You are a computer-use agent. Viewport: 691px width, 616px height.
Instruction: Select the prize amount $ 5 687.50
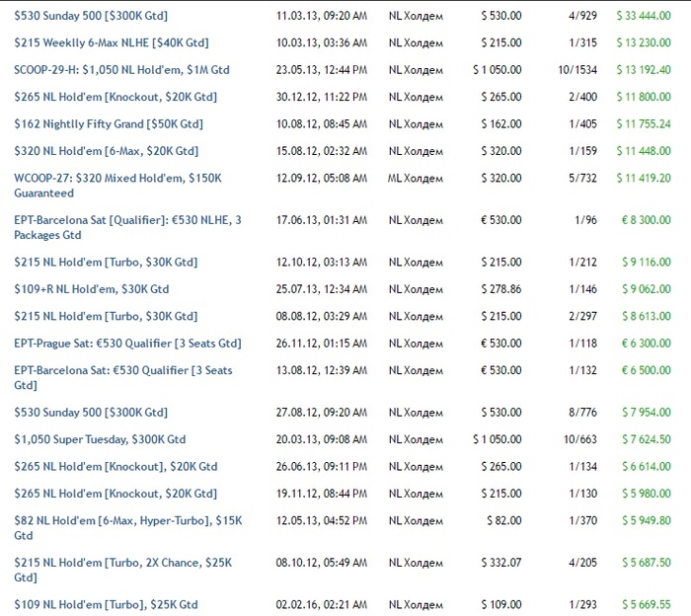(x=647, y=563)
